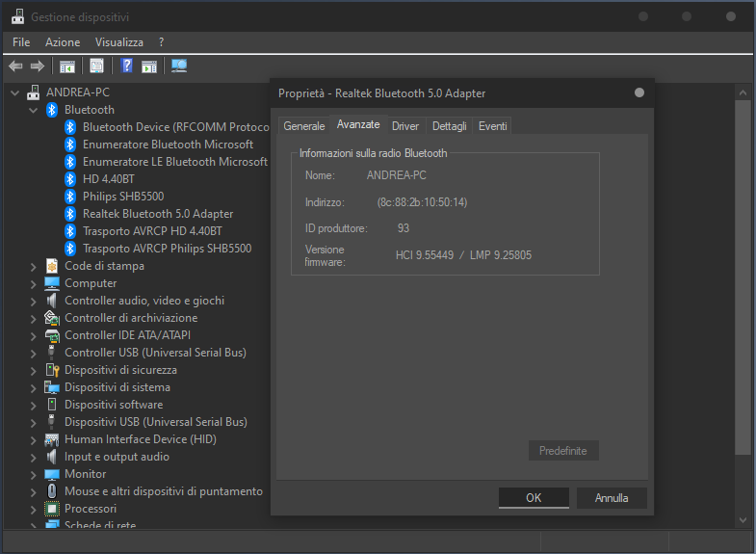Click the Human Interface Device keyboard icon

pos(52,439)
